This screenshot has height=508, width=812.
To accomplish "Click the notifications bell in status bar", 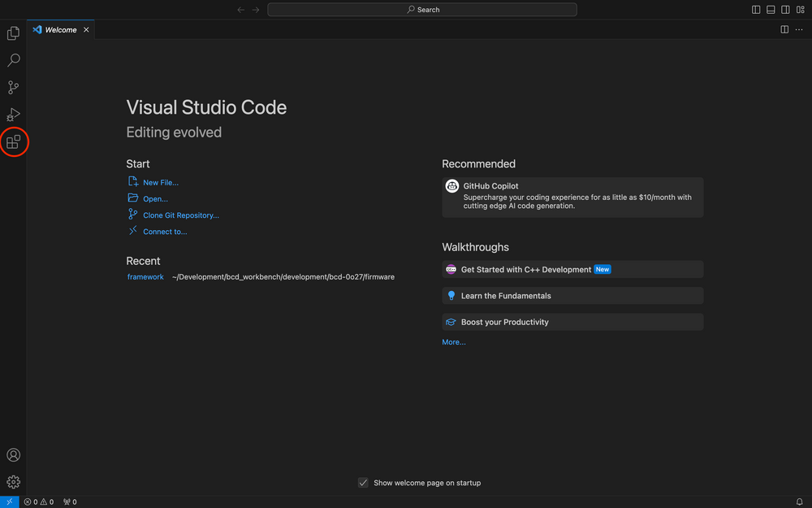I will point(799,502).
